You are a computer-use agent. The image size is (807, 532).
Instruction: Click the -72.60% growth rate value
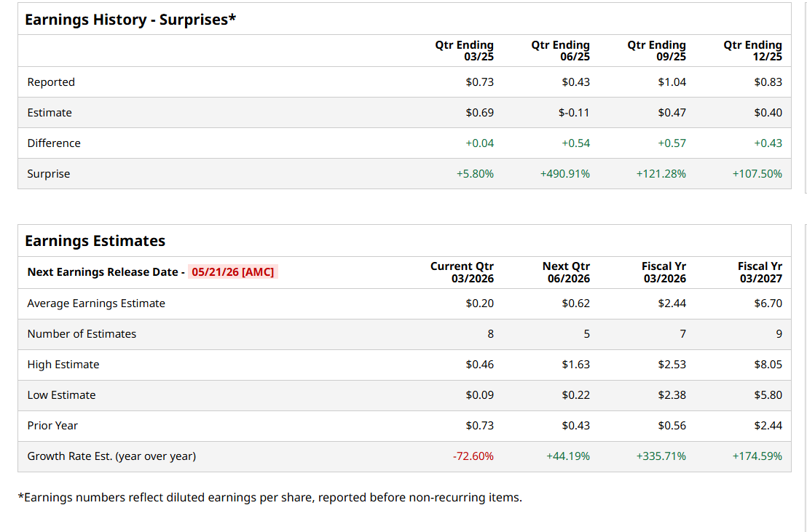473,456
